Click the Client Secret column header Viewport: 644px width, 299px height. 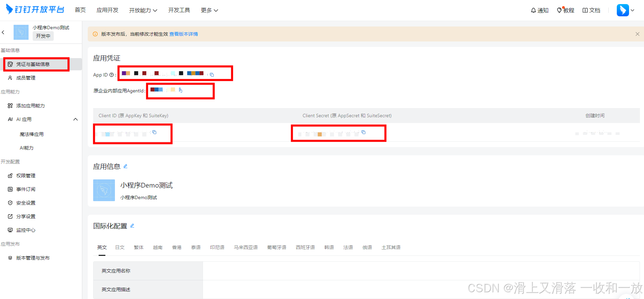click(347, 116)
